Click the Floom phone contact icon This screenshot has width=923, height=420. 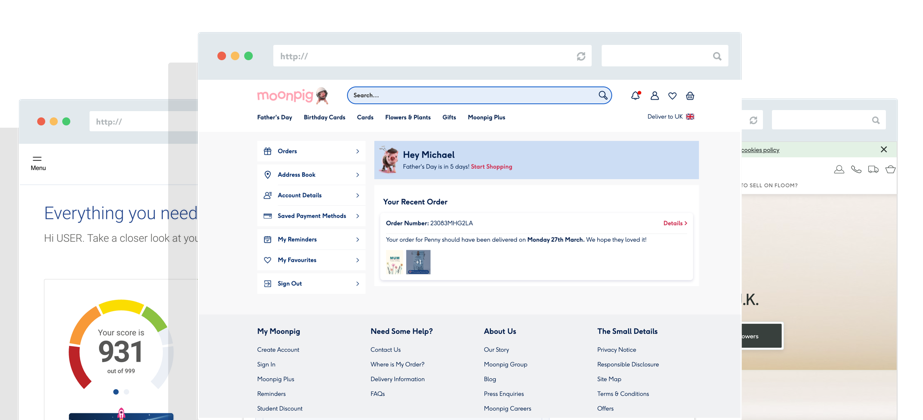pos(856,169)
